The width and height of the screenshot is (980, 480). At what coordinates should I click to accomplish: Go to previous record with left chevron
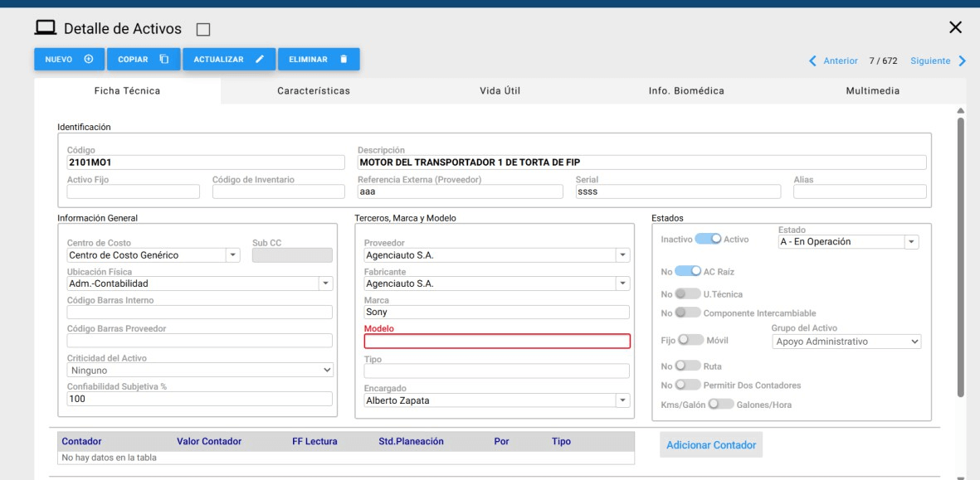tap(812, 61)
